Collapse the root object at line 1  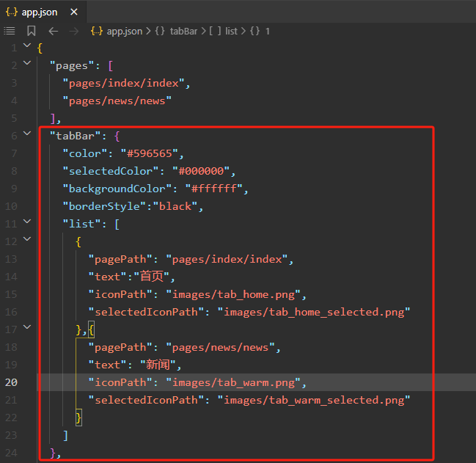coord(27,45)
